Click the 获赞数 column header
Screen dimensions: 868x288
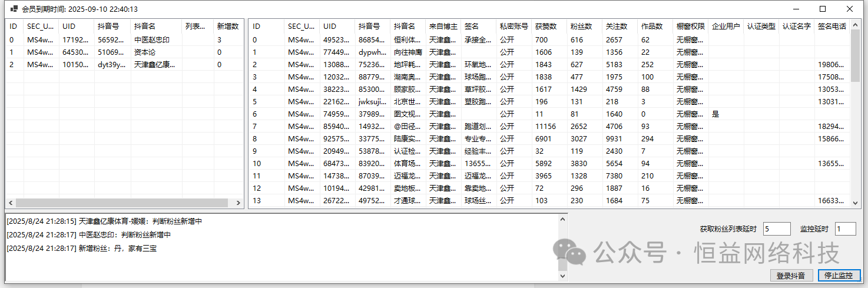pos(545,27)
